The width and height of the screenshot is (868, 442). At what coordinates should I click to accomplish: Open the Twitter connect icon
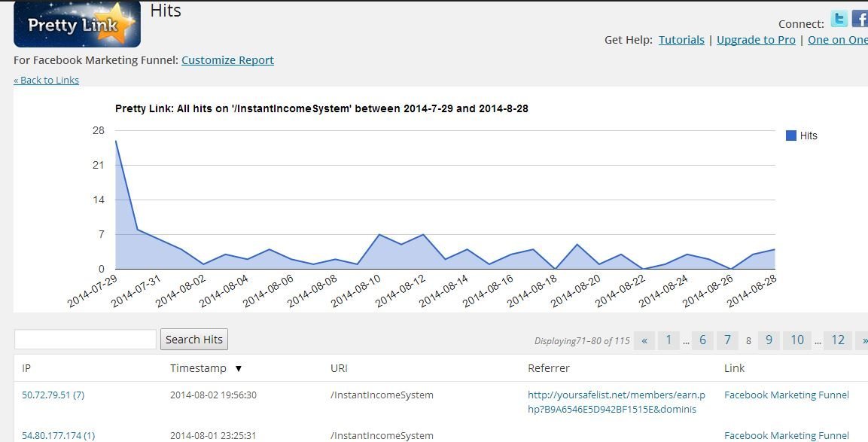839,20
